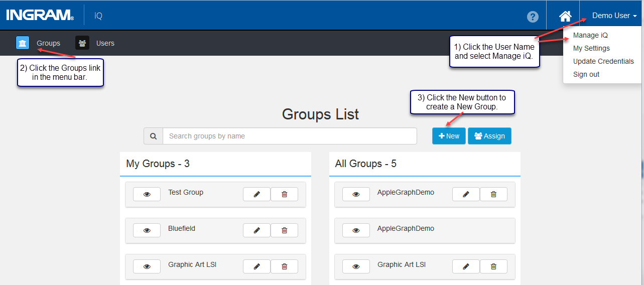This screenshot has width=644, height=285.
Task: Click the Groups building icon
Action: click(23, 43)
